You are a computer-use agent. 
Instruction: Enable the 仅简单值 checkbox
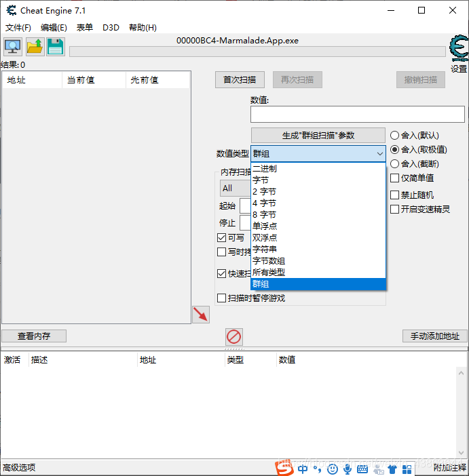(x=394, y=178)
